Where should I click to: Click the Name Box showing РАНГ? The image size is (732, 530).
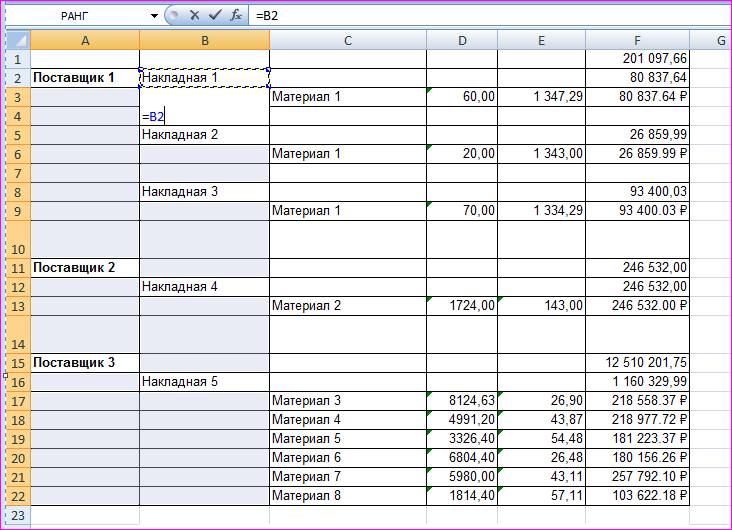[x=75, y=16]
